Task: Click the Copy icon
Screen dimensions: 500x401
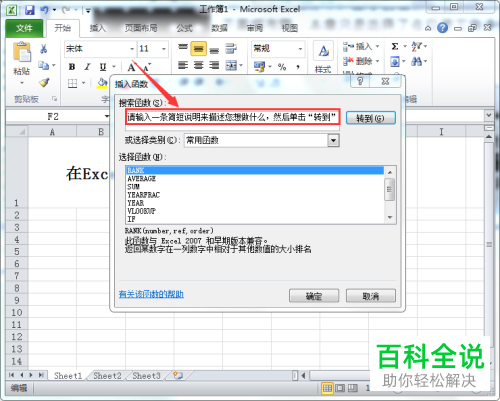Action: [43, 65]
